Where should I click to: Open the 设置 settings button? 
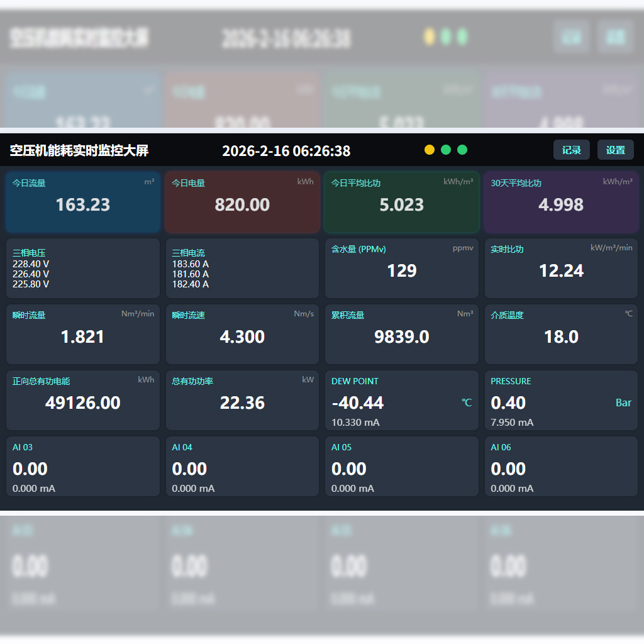point(615,150)
